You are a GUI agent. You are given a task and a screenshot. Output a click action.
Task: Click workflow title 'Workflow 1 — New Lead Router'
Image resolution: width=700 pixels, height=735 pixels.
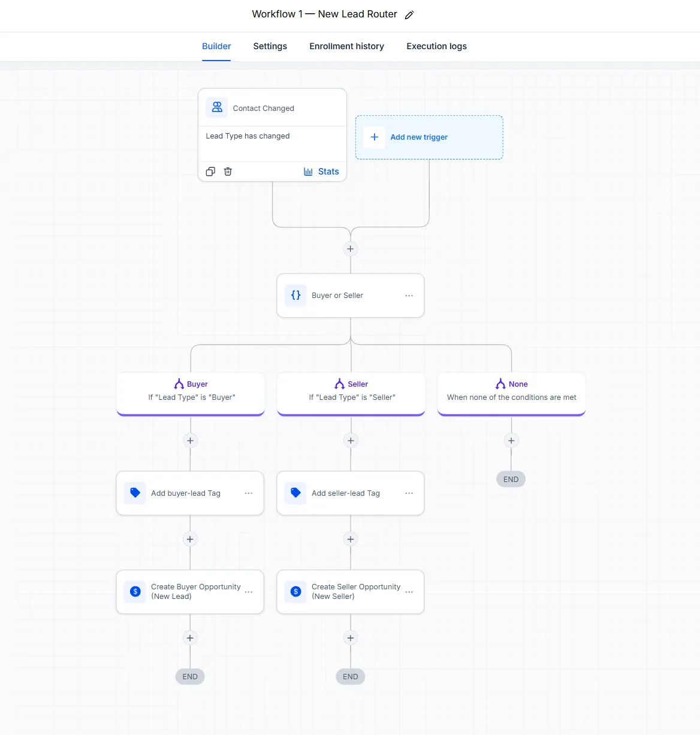coord(324,14)
